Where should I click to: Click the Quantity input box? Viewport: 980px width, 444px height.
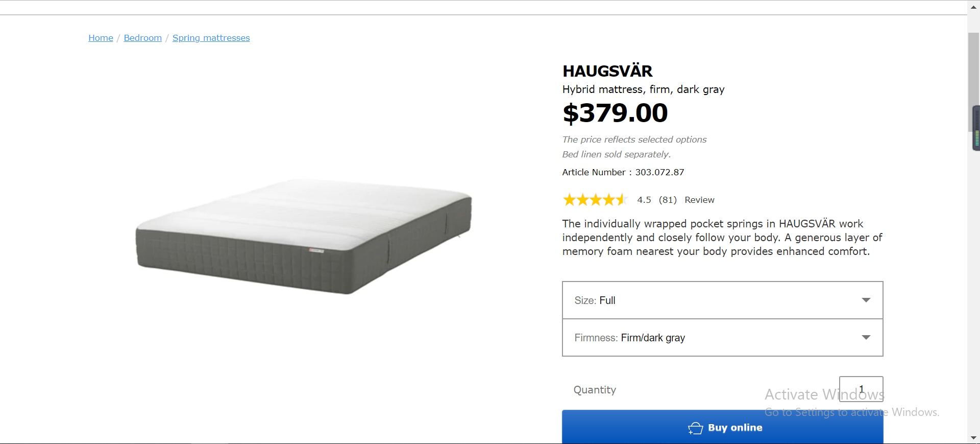coord(861,389)
